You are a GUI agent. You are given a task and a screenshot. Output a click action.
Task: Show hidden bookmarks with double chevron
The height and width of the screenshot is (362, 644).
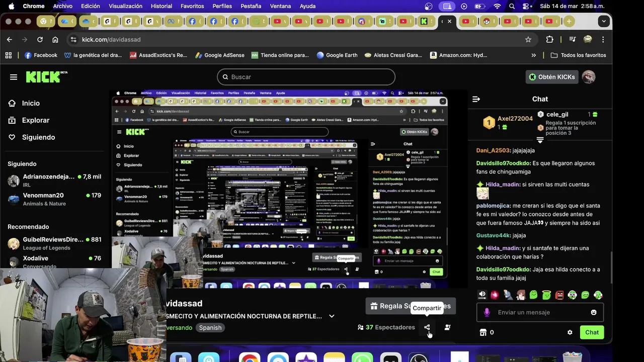(533, 55)
